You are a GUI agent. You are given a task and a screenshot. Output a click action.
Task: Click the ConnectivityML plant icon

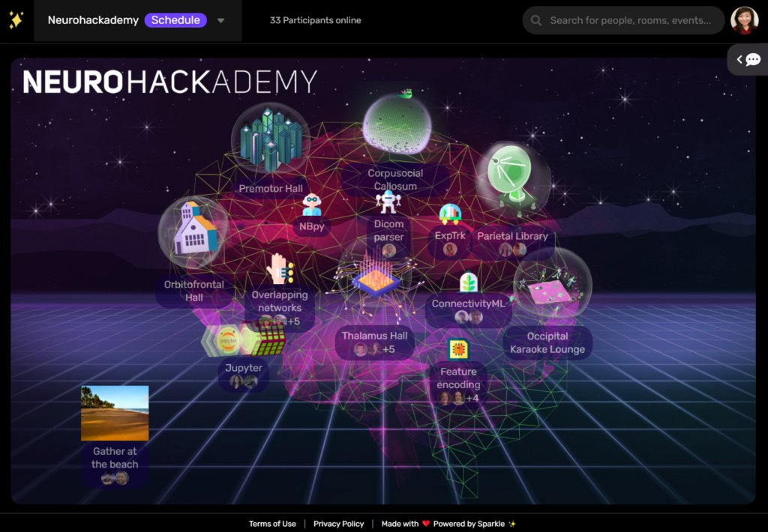pos(467,281)
